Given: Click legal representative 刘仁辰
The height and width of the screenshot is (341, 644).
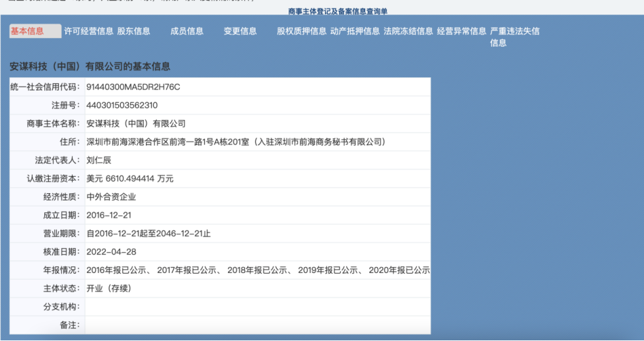Looking at the screenshot, I should tap(98, 160).
